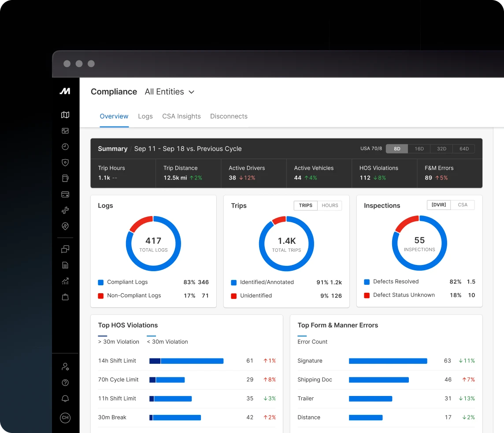Switch Trips chart to HOURS view
This screenshot has height=433, width=504.
tap(330, 205)
